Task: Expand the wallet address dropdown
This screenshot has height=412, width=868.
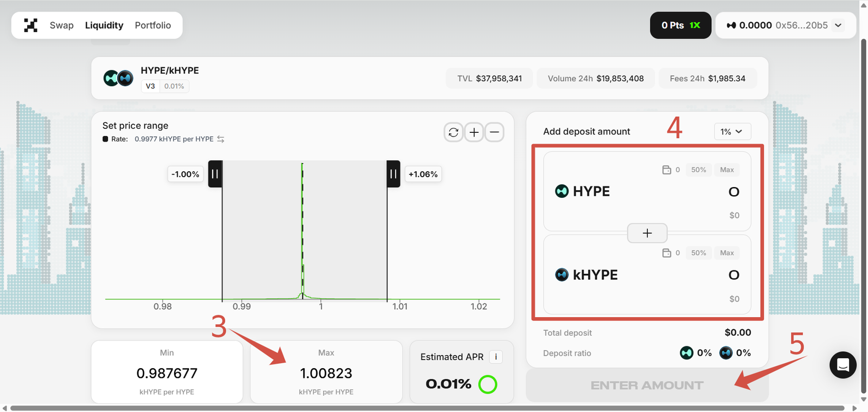Action: [x=838, y=25]
